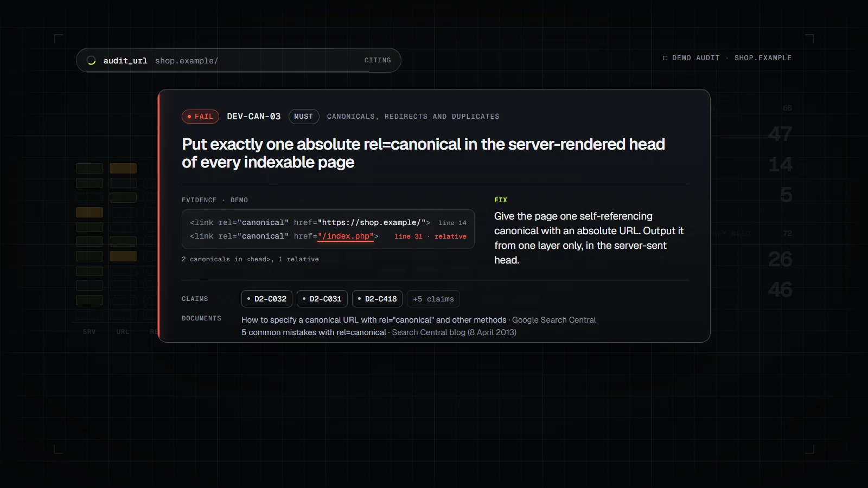Click the dimmed URL column label
The width and height of the screenshot is (868, 488).
click(123, 332)
